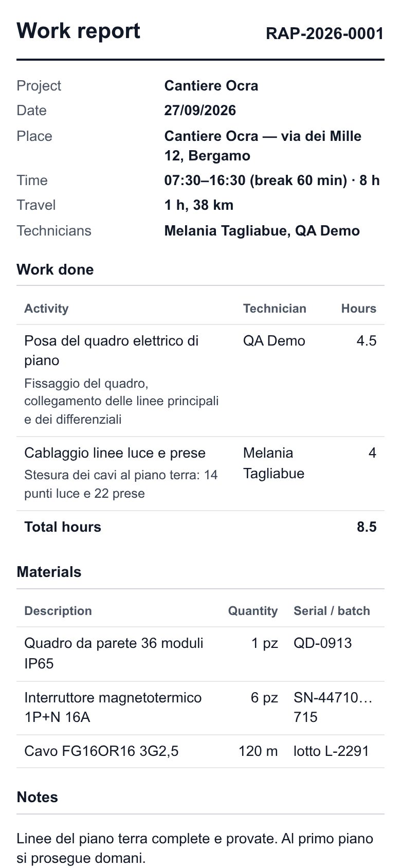Image resolution: width=401 pixels, height=868 pixels.
Task: Click the Hours column header
Action: coord(359,309)
